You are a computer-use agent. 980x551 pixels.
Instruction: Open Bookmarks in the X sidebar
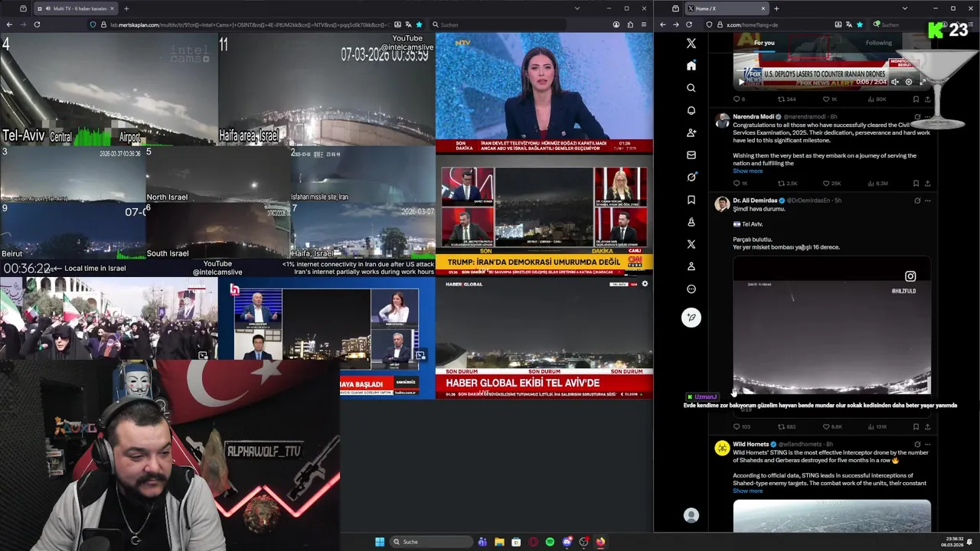point(691,200)
